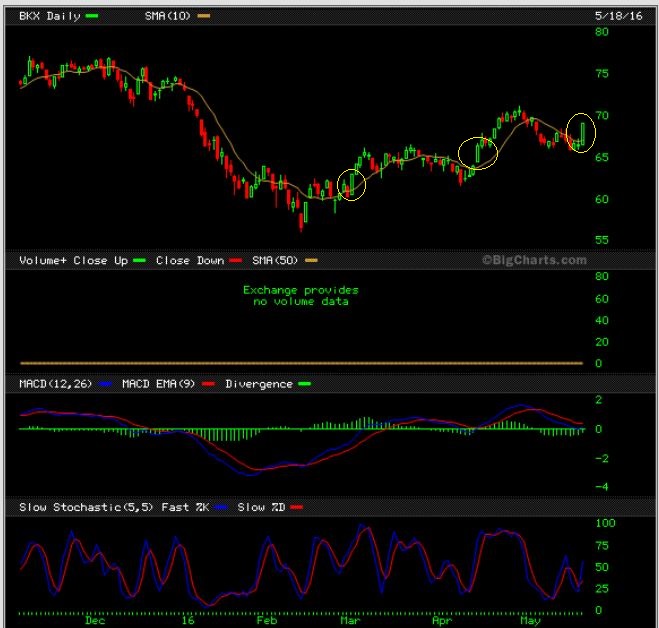Click the green Close Up volume swatch
The height and width of the screenshot is (628, 659).
point(139,261)
